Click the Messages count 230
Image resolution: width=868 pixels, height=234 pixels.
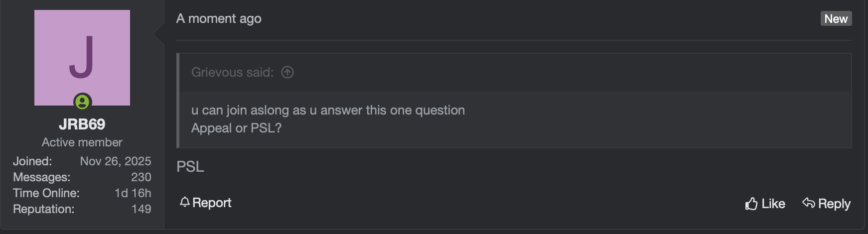pyautogui.click(x=141, y=177)
